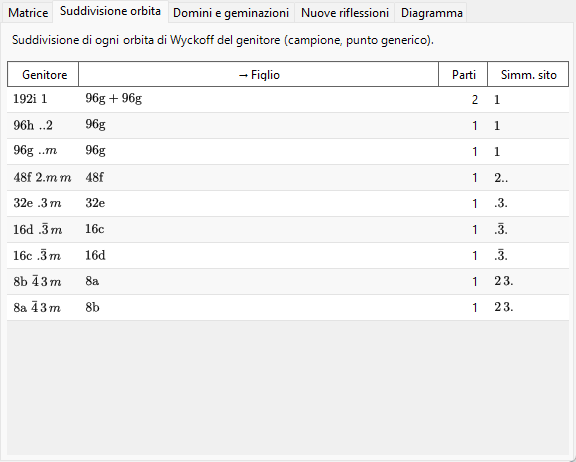Image resolution: width=576 pixels, height=462 pixels.
Task: Switch to the Matrice tab
Action: click(x=28, y=13)
